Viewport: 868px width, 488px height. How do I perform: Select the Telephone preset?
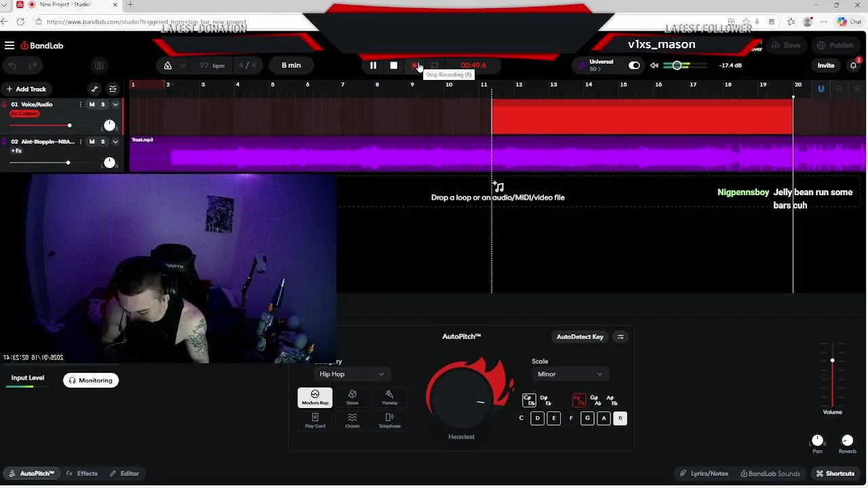tap(389, 420)
